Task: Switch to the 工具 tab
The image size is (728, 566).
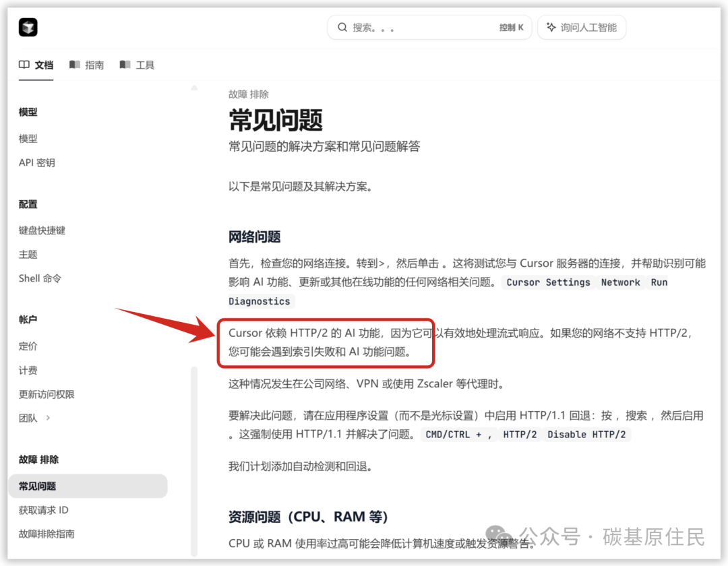Action: (137, 65)
